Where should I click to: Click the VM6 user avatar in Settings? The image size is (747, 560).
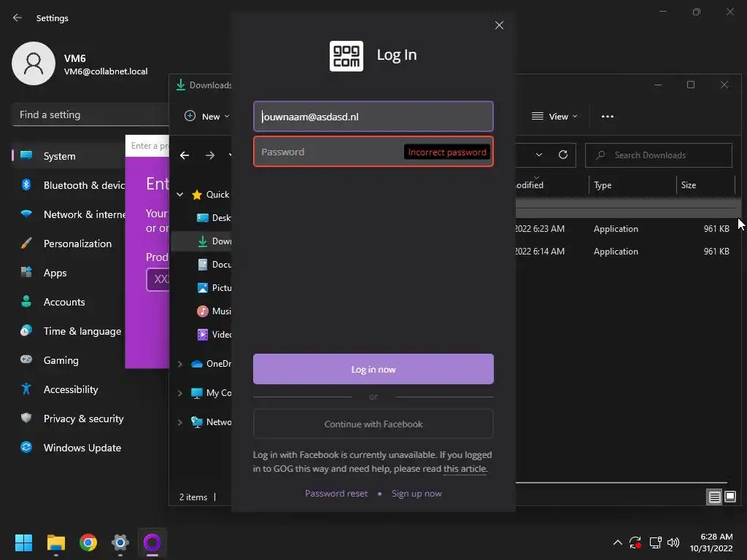click(34, 63)
